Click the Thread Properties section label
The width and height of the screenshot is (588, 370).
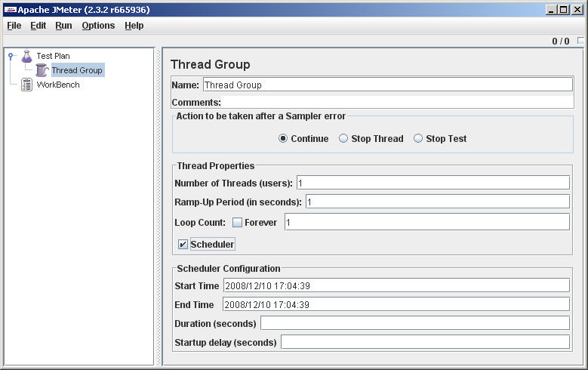click(x=216, y=166)
